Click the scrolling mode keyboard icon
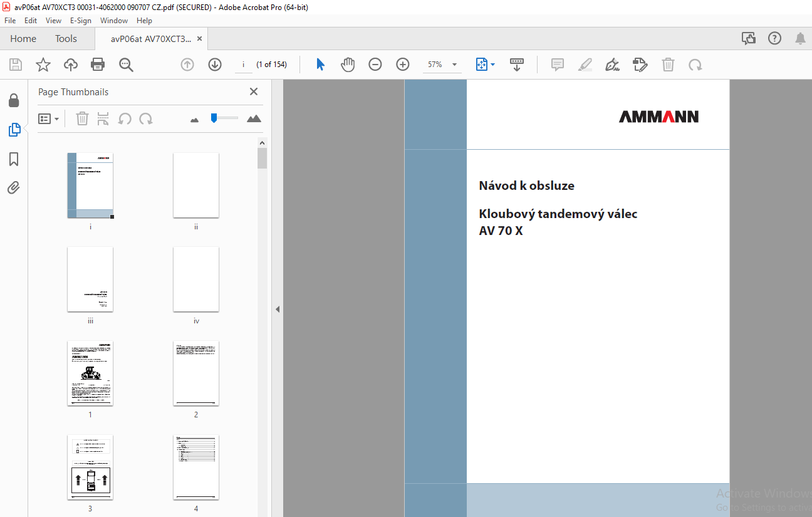The image size is (812, 517). (x=517, y=65)
